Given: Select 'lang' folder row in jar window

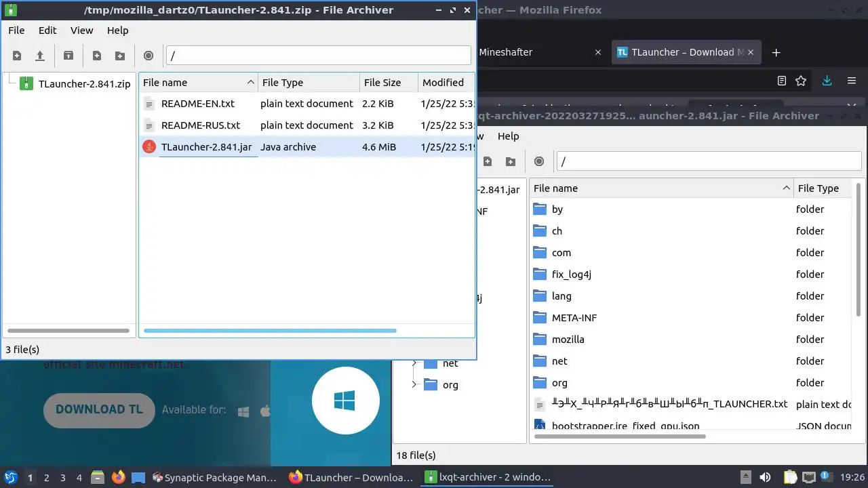Looking at the screenshot, I should point(690,296).
